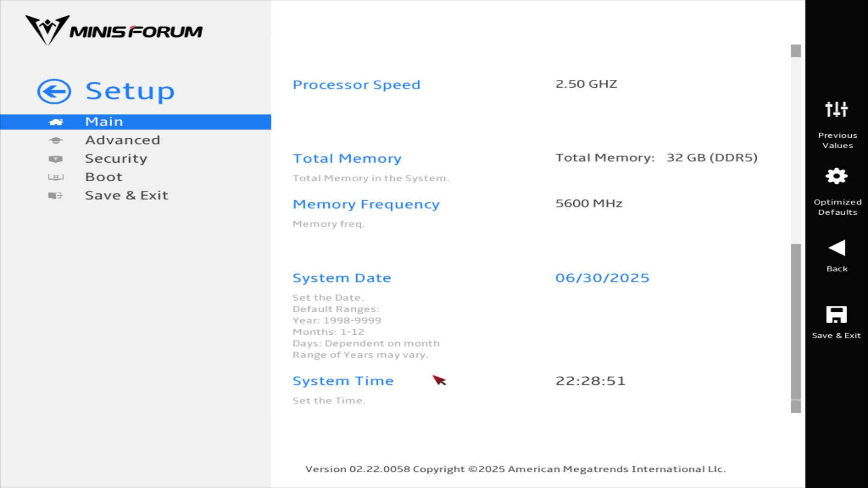Screen dimensions: 868x488
Task: Click the Security menu shield icon
Action: click(56, 159)
